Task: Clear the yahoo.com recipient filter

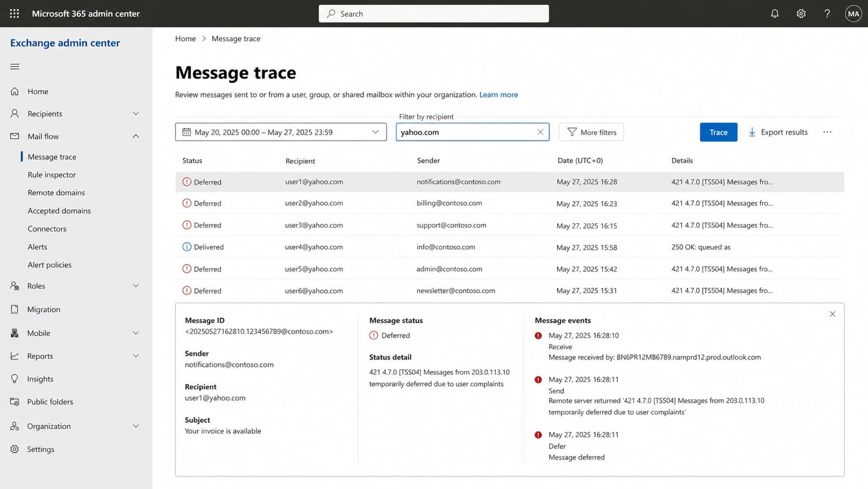Action: coord(540,132)
